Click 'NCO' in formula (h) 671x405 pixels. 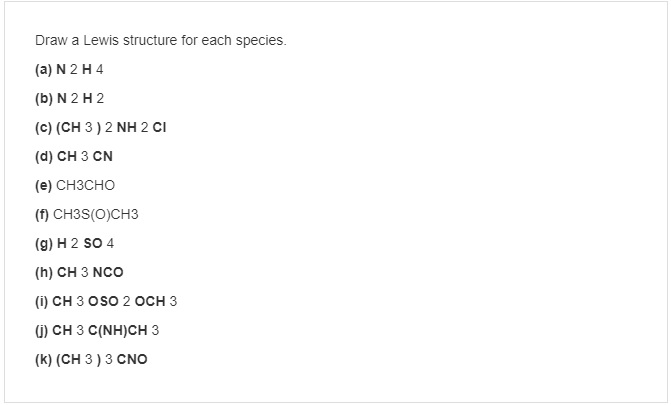click(108, 272)
